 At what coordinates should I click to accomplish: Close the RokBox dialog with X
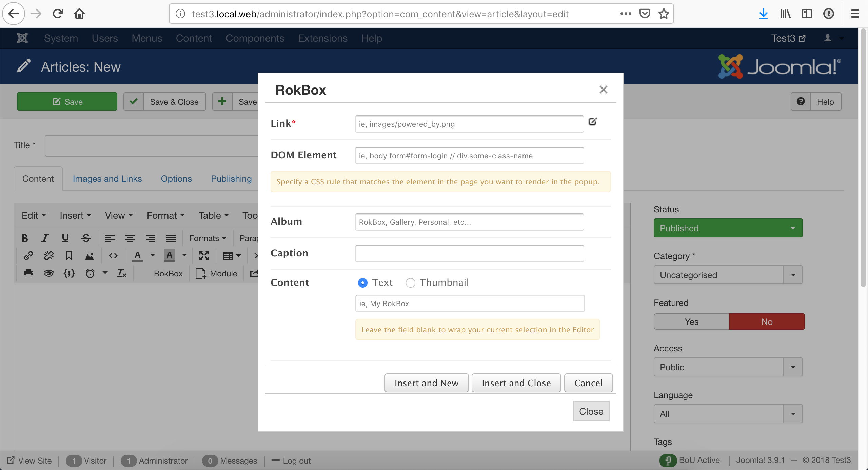603,90
